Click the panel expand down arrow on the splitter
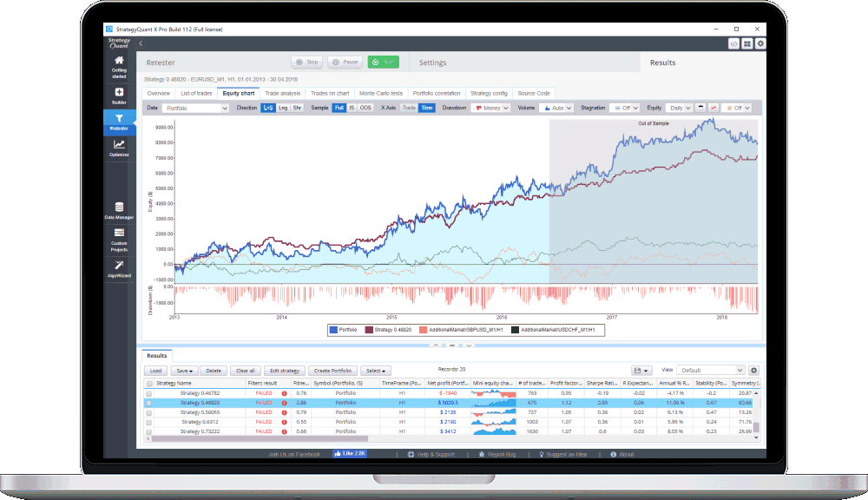This screenshot has width=868, height=500. pos(469,345)
